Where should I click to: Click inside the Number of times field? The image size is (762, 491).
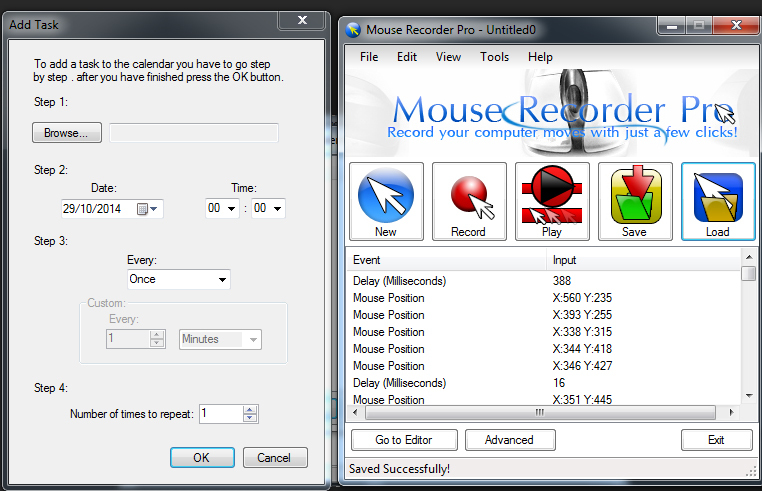click(x=219, y=413)
